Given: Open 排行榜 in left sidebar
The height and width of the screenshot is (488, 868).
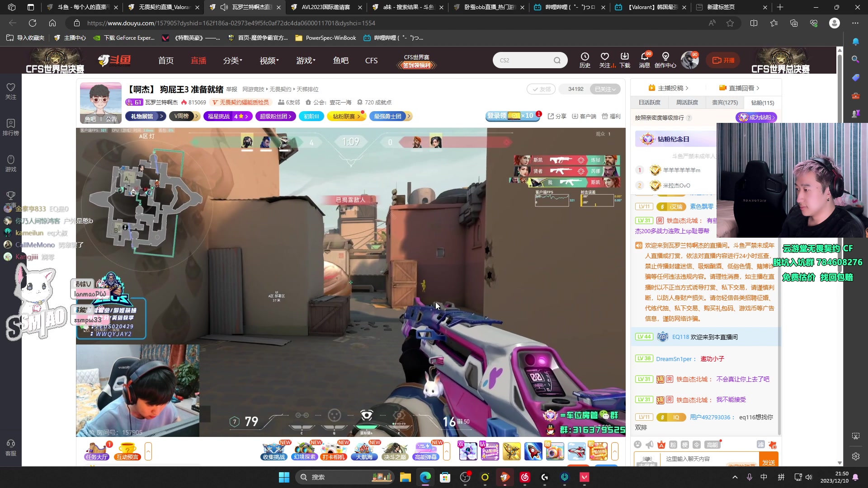Looking at the screenshot, I should [x=11, y=127].
